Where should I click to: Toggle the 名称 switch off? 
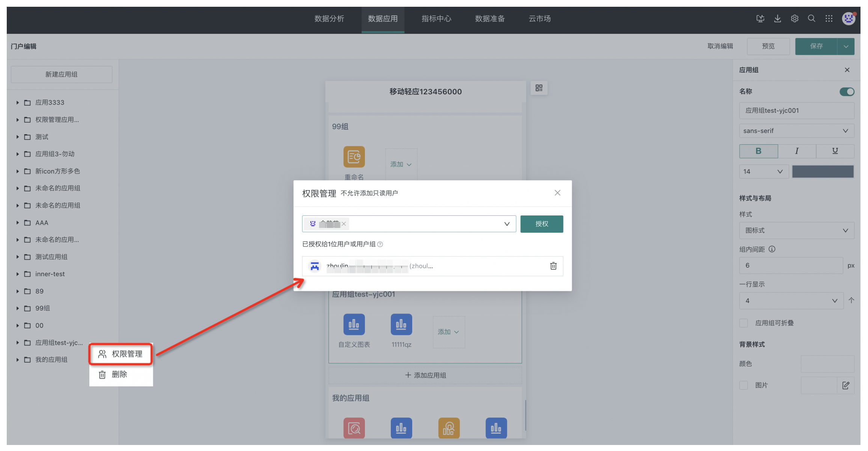[x=847, y=92]
